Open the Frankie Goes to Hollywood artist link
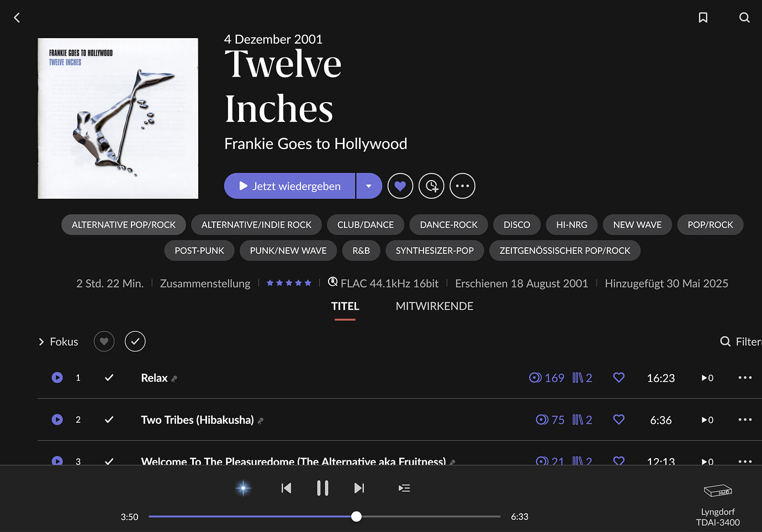Screen dimensions: 762x532 [315, 144]
